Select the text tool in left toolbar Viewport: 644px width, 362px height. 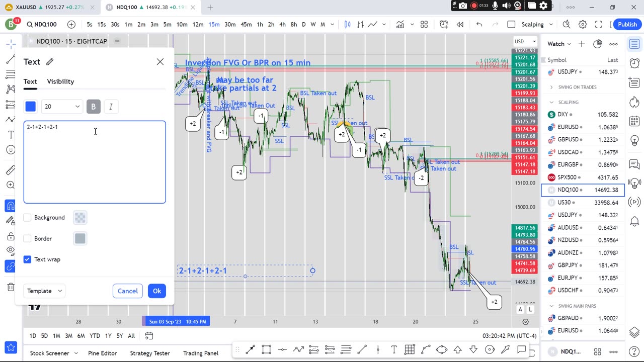11,134
